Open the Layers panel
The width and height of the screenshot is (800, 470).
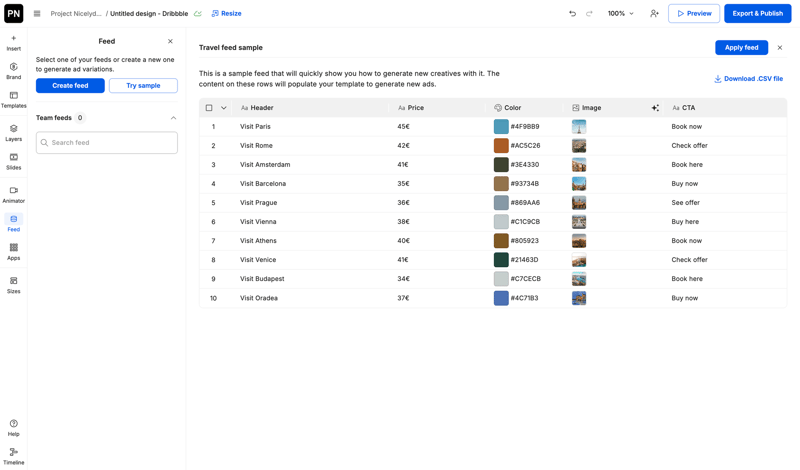13,133
